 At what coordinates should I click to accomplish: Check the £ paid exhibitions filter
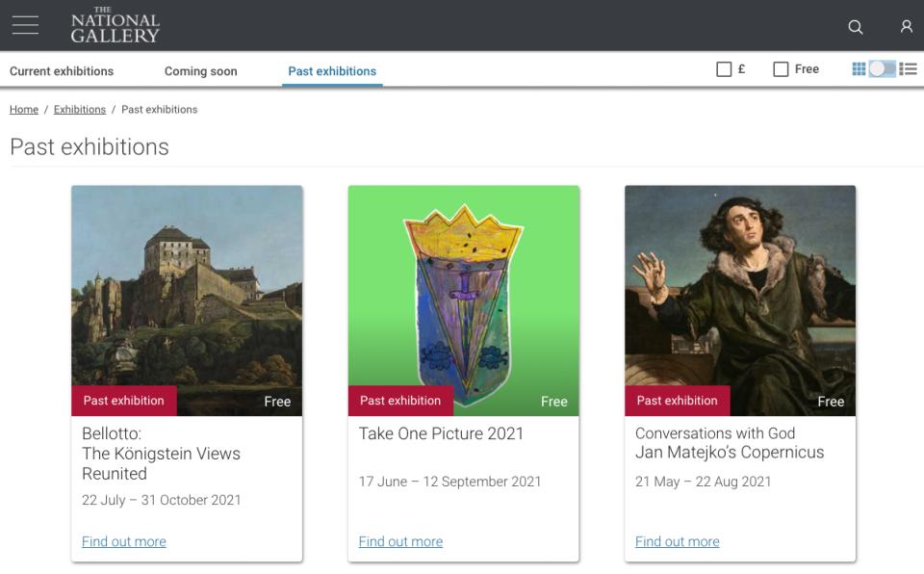(x=724, y=69)
